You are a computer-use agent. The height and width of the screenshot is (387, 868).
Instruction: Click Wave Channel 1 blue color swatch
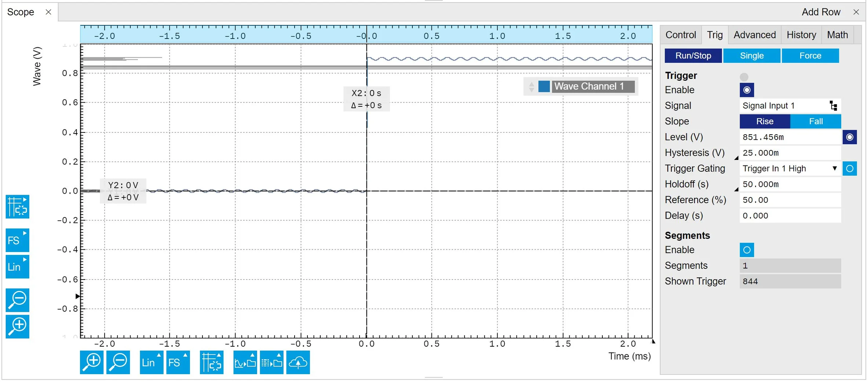pyautogui.click(x=544, y=87)
